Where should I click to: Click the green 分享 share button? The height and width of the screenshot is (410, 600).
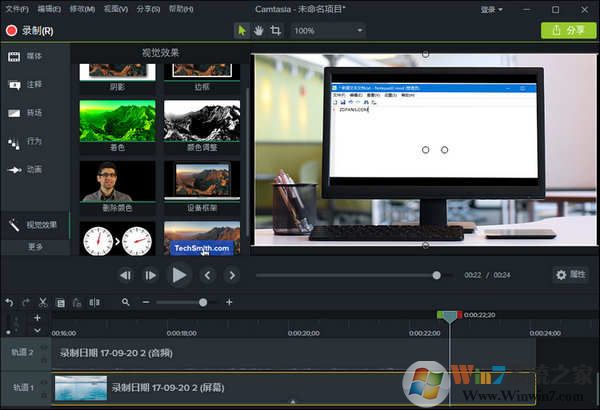pyautogui.click(x=569, y=30)
